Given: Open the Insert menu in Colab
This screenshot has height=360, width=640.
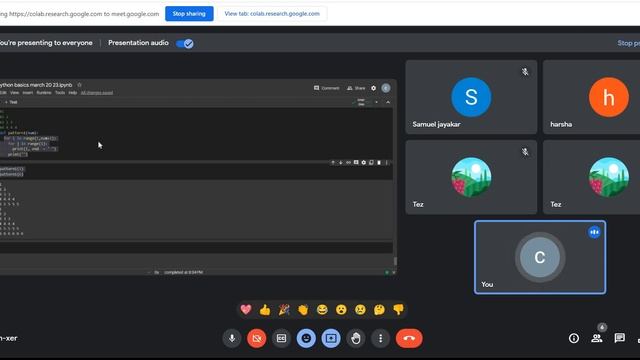Looking at the screenshot, I should [x=28, y=93].
